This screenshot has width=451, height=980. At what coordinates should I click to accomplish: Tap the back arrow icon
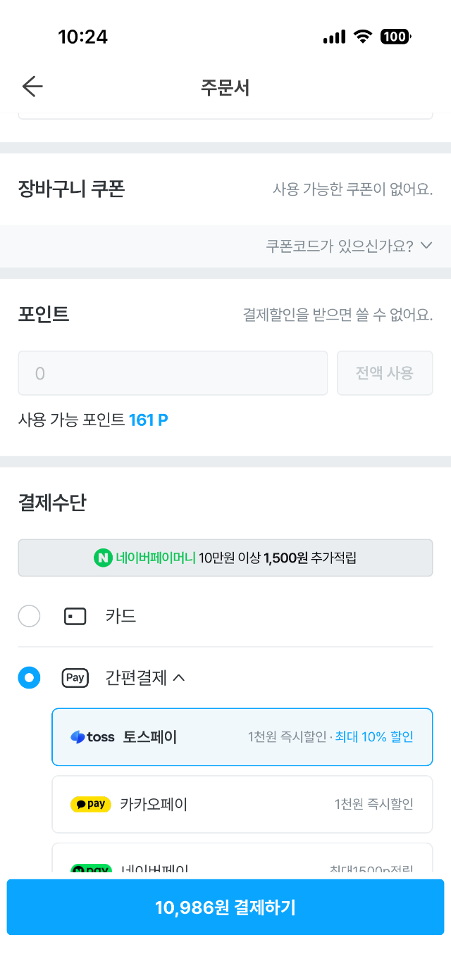click(32, 87)
